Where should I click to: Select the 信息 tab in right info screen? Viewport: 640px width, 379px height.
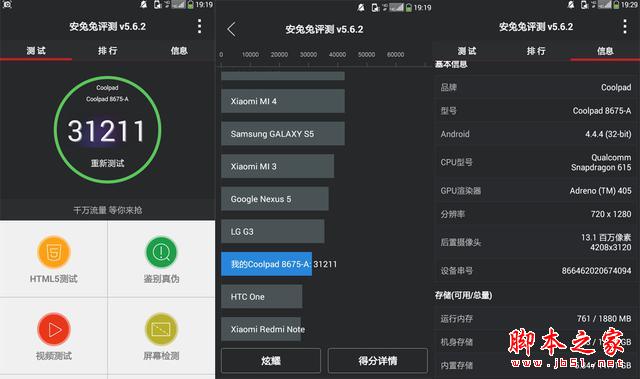tap(605, 51)
